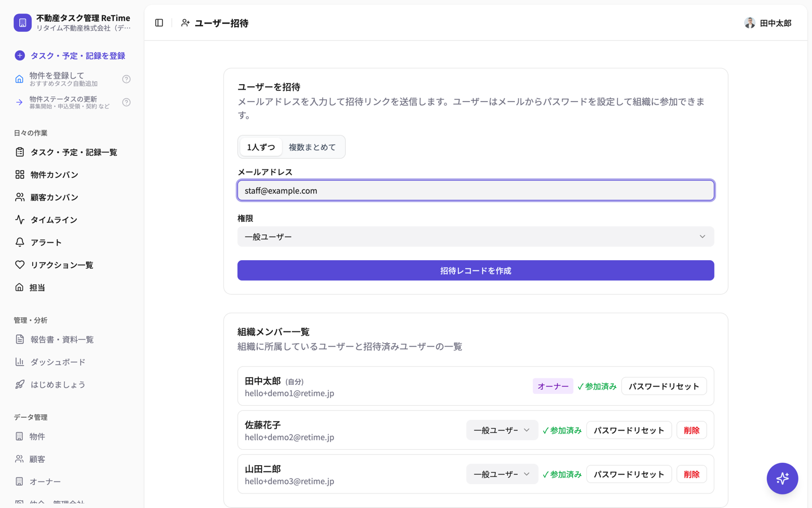This screenshot has height=508, width=812.
Task: Click the company name リタイム不動産株式会社
Action: [83, 28]
